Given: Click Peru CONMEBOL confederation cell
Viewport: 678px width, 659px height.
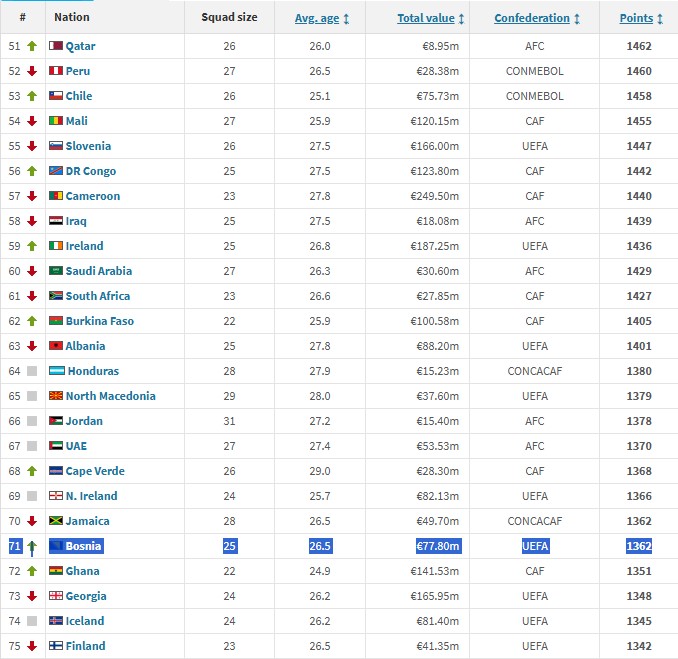Looking at the screenshot, I should tap(535, 71).
